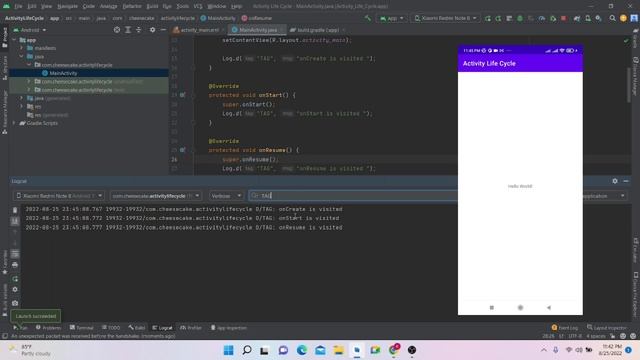Click the Collapse All icon in project panel
This screenshot has height=360, width=640.
click(x=139, y=30)
